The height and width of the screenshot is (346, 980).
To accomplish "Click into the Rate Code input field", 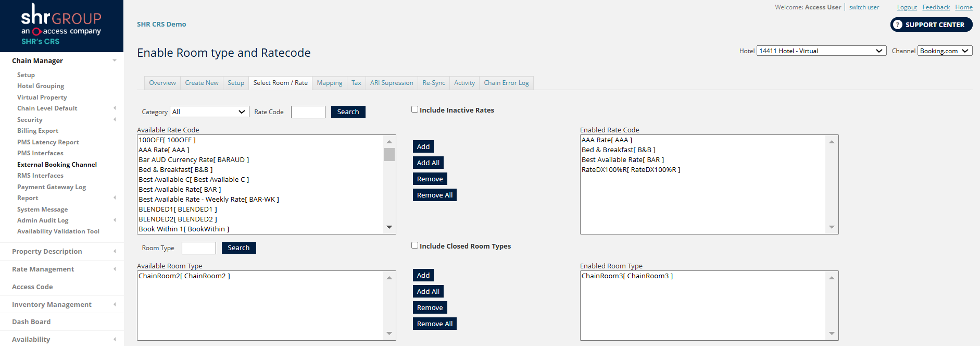I will [308, 112].
